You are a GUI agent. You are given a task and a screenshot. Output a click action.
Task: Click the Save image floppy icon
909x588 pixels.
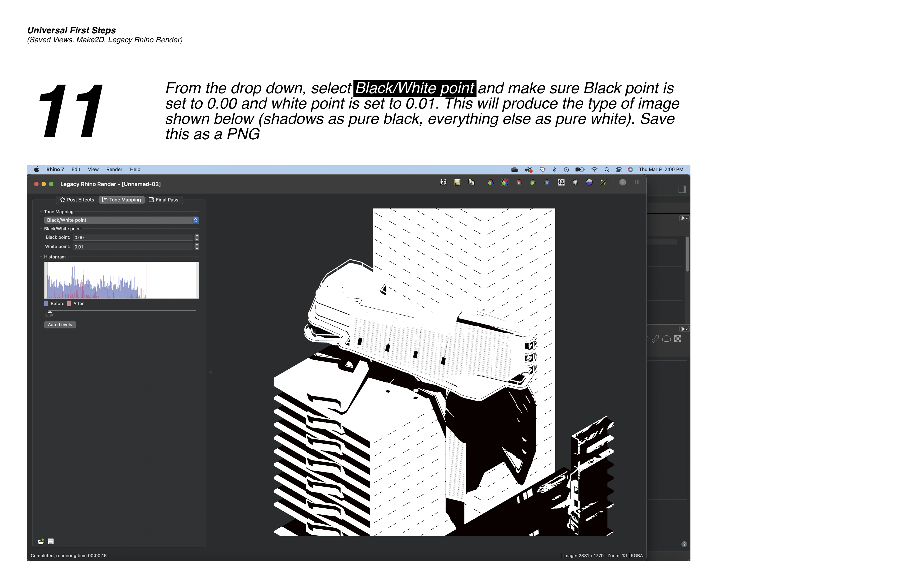click(457, 182)
